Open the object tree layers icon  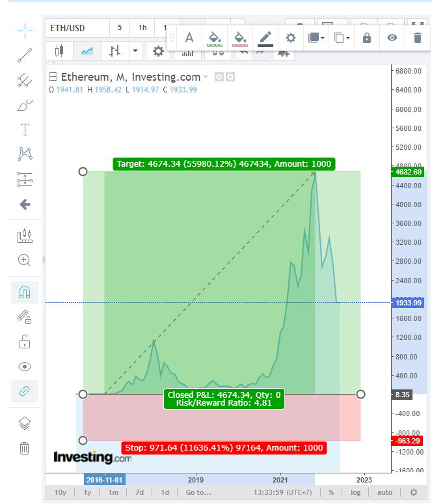(x=25, y=423)
